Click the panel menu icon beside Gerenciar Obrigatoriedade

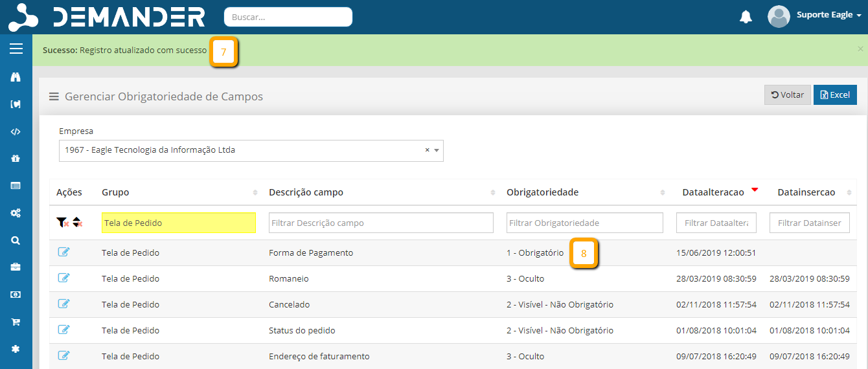[x=54, y=96]
